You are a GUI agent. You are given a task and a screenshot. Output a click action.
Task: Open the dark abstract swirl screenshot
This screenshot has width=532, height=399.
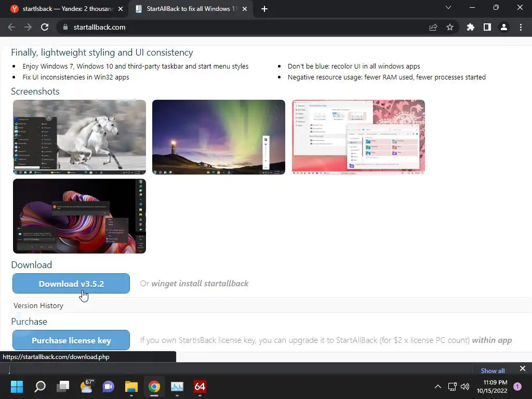tap(79, 216)
